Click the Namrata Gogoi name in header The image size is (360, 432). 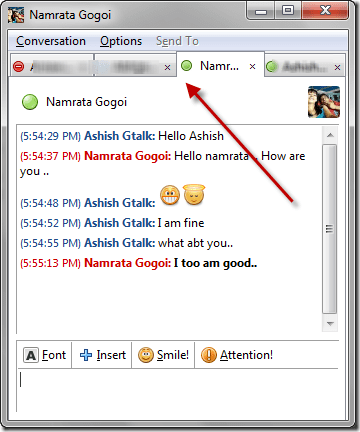tap(87, 102)
